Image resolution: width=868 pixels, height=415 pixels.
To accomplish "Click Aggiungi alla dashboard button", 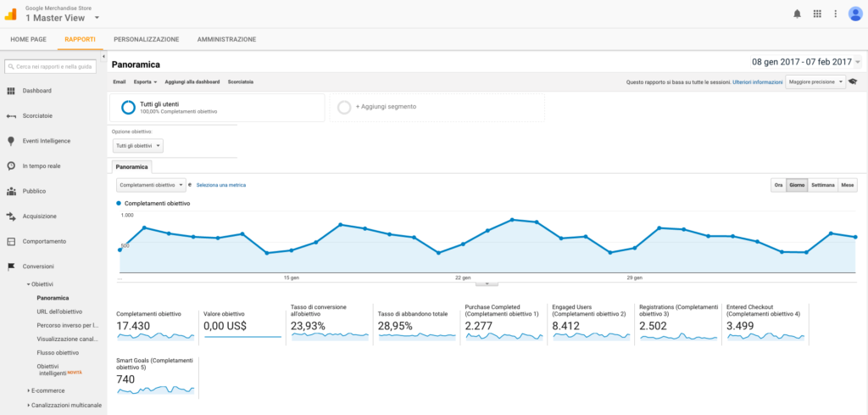I will [192, 81].
